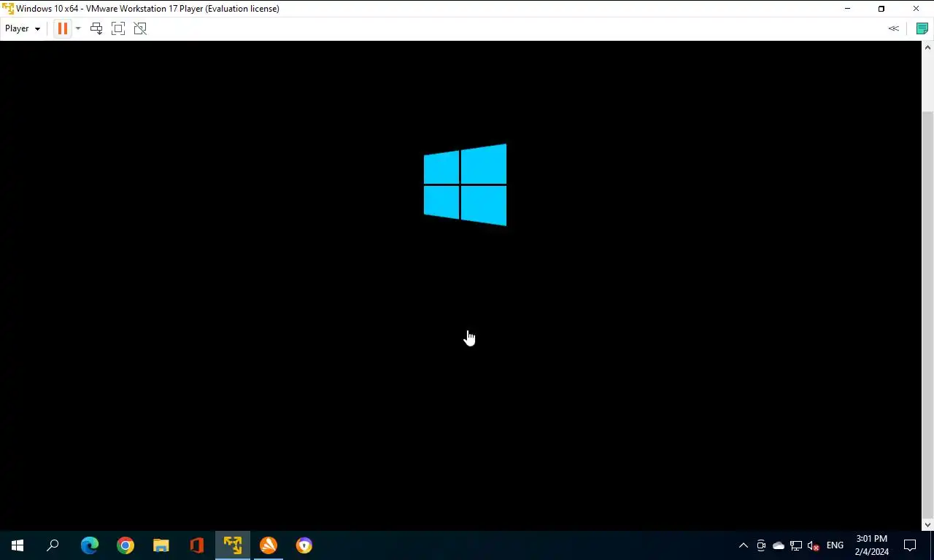The image size is (934, 560).
Task: Open the orange Avast taskbar icon
Action: click(x=269, y=545)
